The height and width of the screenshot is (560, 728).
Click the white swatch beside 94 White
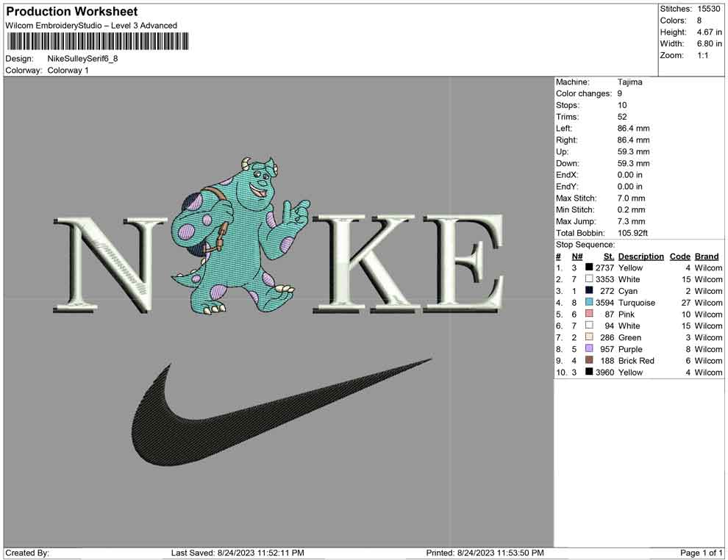click(589, 326)
